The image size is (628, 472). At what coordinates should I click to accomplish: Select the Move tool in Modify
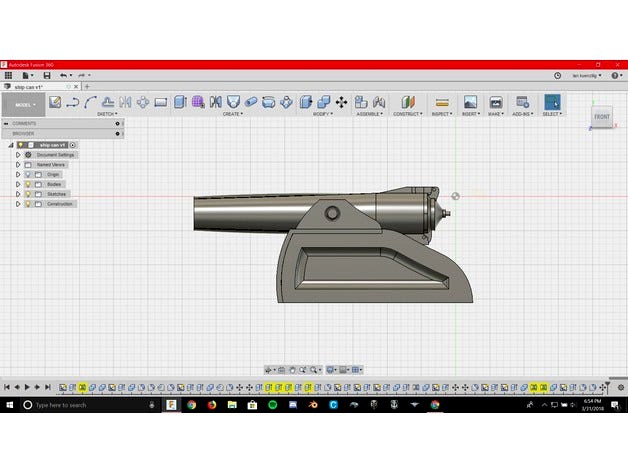(x=342, y=102)
